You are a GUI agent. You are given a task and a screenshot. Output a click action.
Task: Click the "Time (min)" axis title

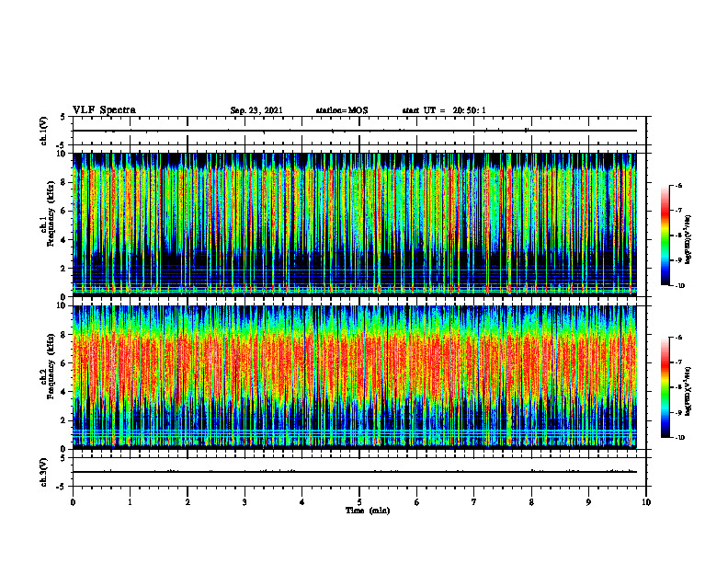[368, 511]
